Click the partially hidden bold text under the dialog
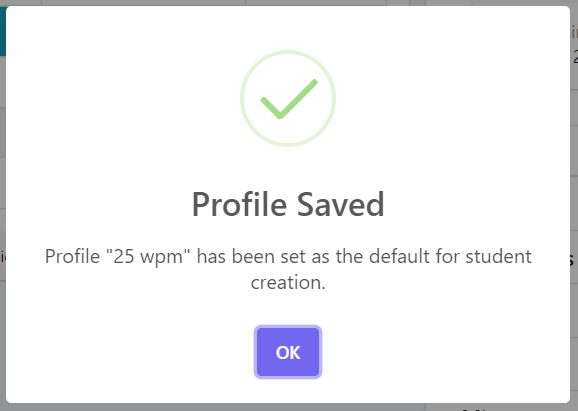578x411 pixels. point(473,408)
